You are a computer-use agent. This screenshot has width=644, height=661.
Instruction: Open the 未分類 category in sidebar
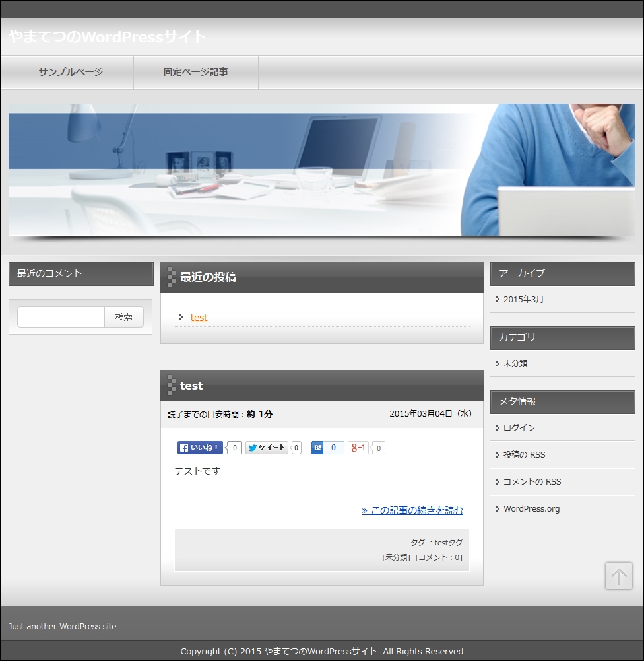[515, 363]
